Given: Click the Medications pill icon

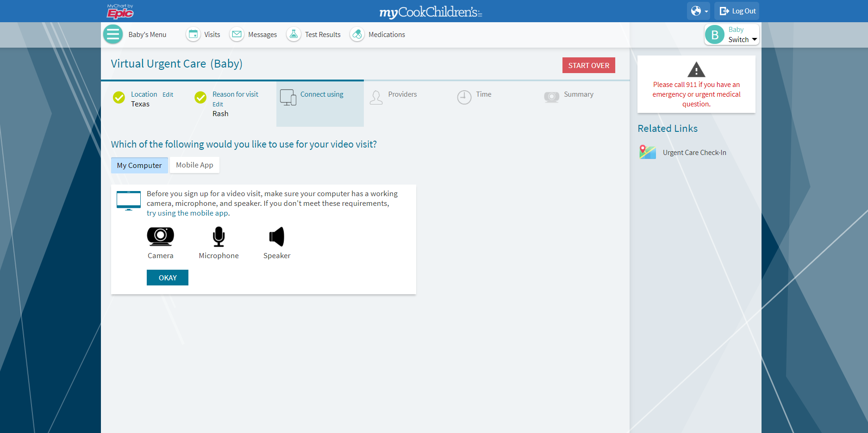Looking at the screenshot, I should tap(357, 35).
